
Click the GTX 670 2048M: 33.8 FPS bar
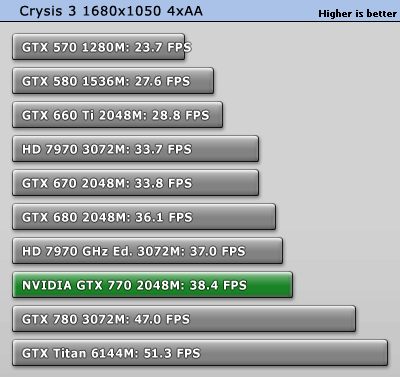point(136,183)
